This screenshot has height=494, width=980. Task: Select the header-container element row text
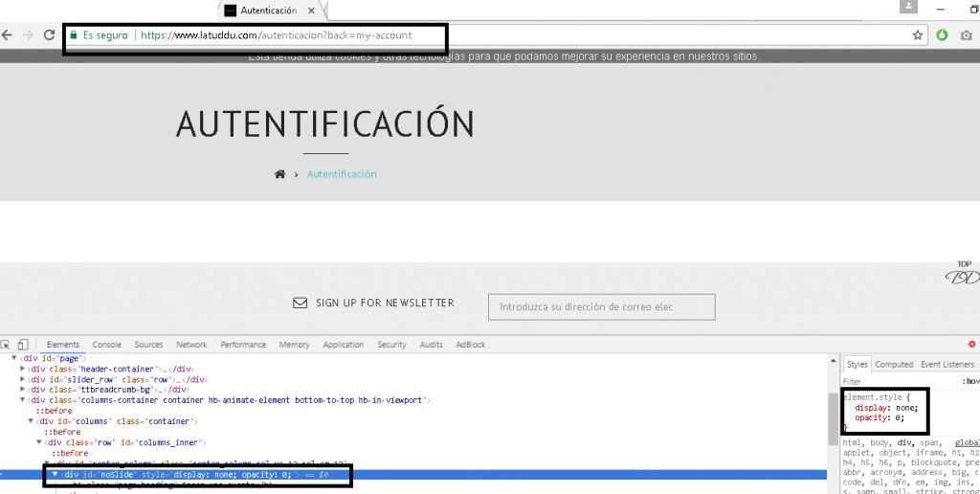click(x=111, y=369)
